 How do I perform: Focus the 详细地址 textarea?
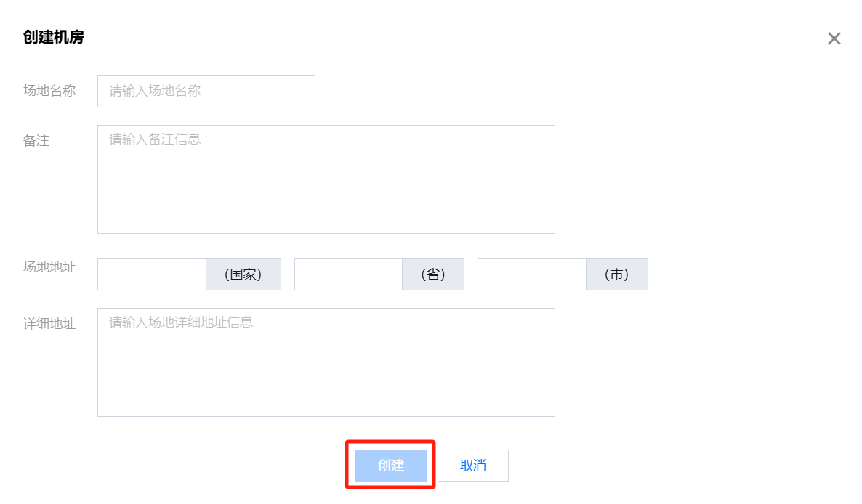326,370
